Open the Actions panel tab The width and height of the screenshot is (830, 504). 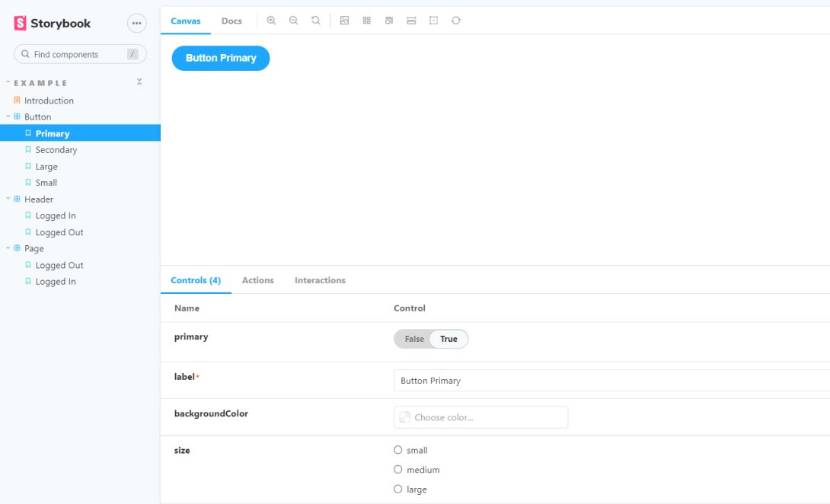coord(257,280)
